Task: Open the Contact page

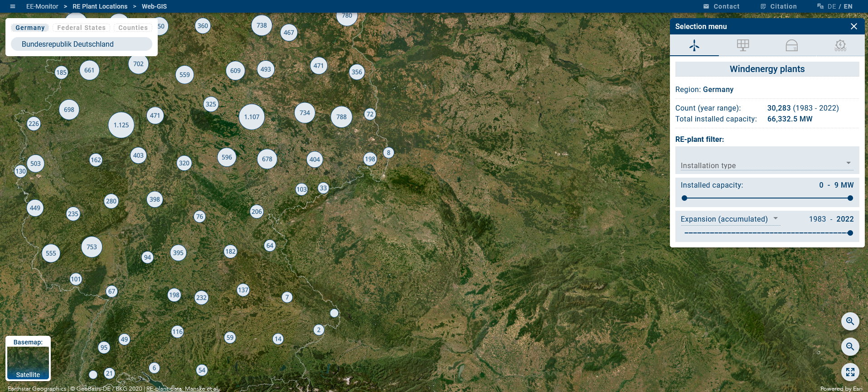Action: point(726,6)
